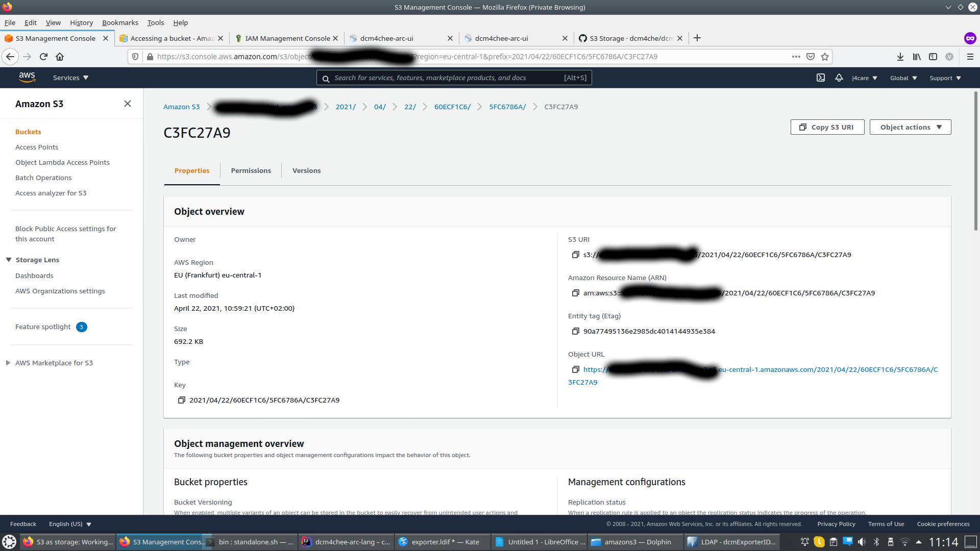Navigate to 5FC6786A/ breadcrumb link
Screen dimensions: 980x551
(x=507, y=107)
